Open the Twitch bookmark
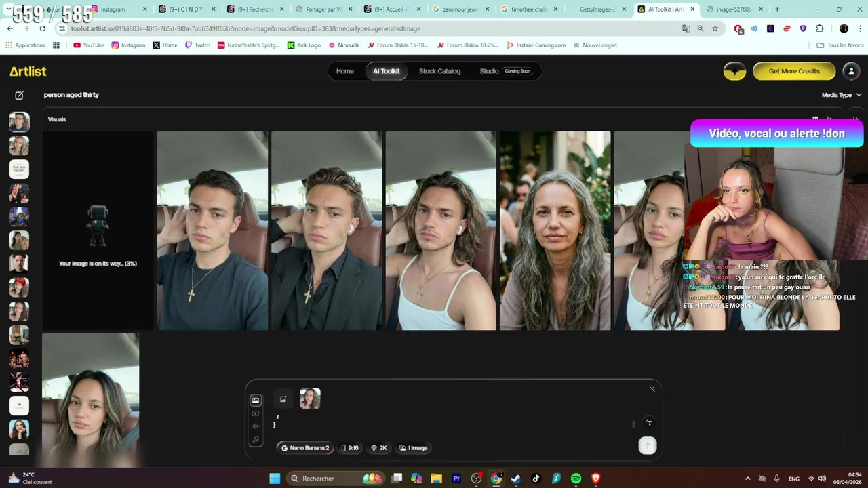868x488 pixels. [197, 45]
